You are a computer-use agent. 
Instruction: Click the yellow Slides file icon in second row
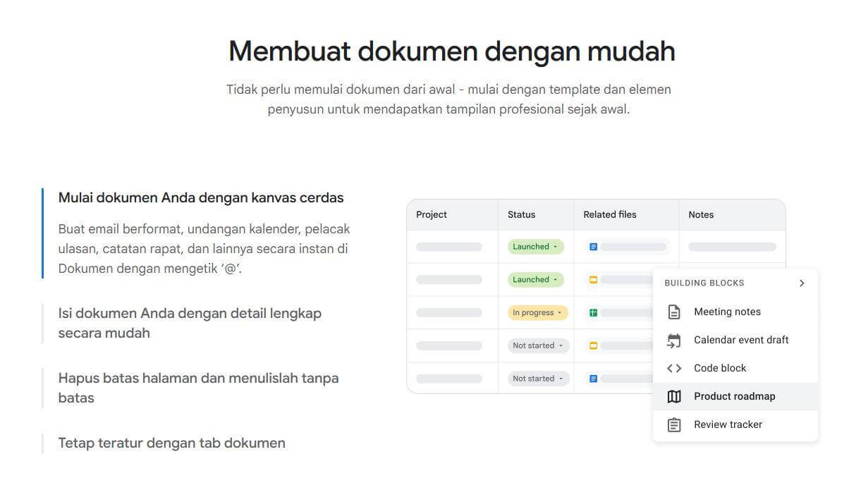pyautogui.click(x=593, y=279)
